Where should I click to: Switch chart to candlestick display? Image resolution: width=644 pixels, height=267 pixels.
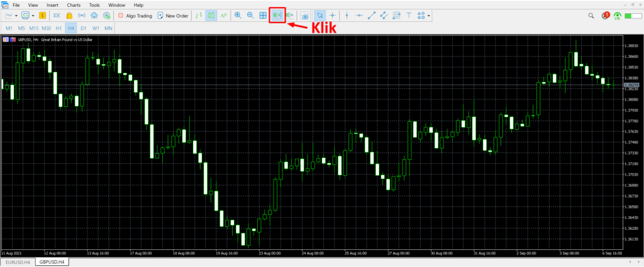[x=211, y=15]
